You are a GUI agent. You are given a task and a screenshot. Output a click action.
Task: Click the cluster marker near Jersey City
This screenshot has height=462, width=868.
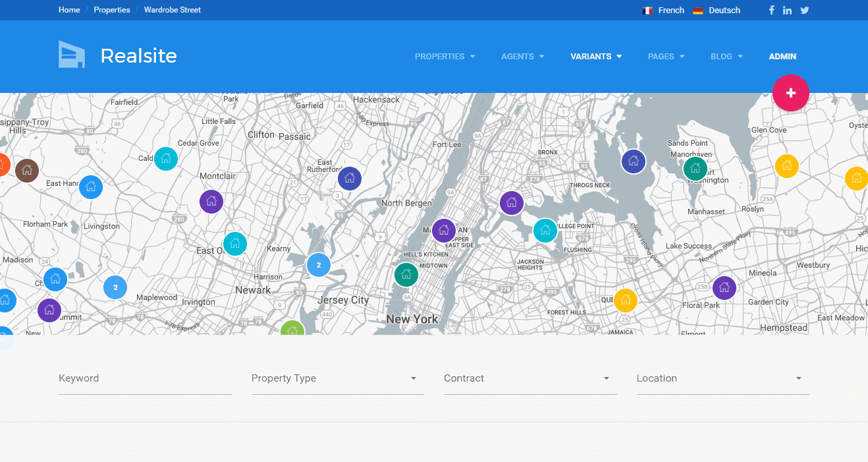(319, 265)
